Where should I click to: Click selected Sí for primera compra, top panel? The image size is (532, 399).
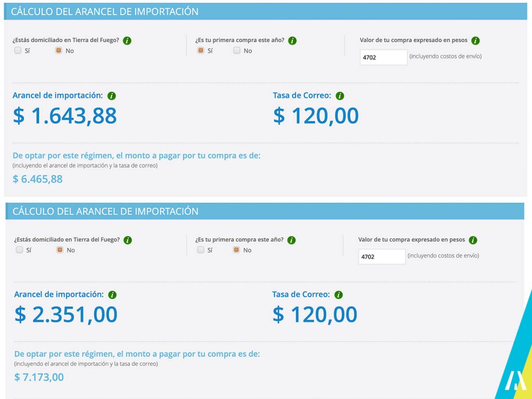pyautogui.click(x=201, y=51)
